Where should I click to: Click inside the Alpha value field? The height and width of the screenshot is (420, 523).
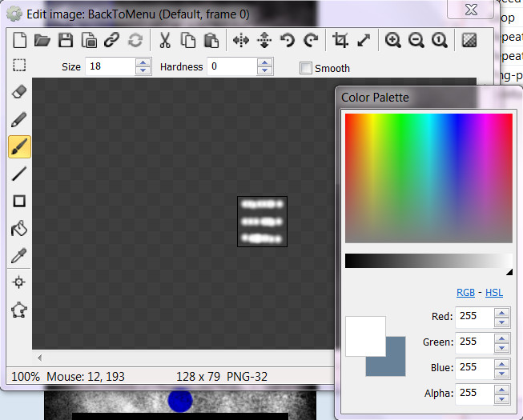coord(473,393)
